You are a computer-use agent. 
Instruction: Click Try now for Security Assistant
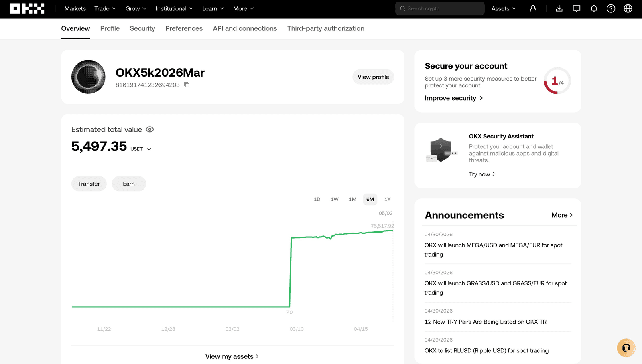[x=482, y=174]
